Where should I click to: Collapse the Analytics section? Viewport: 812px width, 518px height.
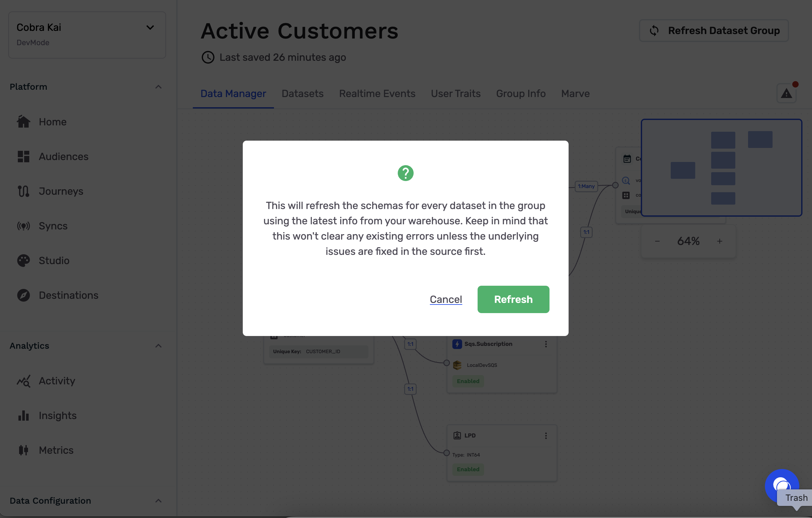pyautogui.click(x=158, y=346)
